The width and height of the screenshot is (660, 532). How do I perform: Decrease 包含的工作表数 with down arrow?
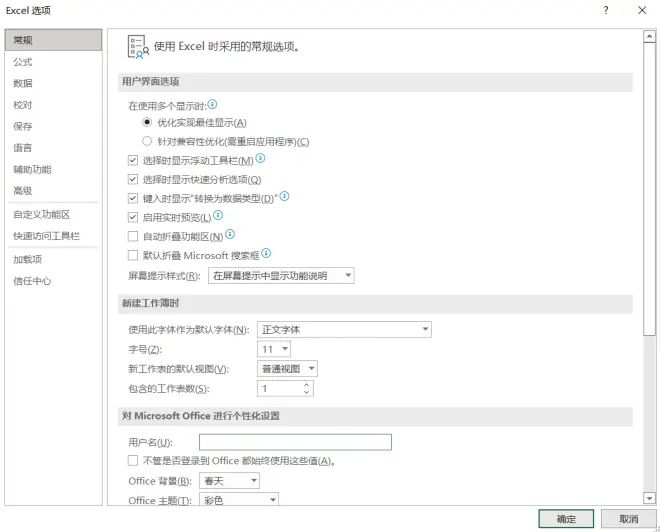click(x=306, y=392)
